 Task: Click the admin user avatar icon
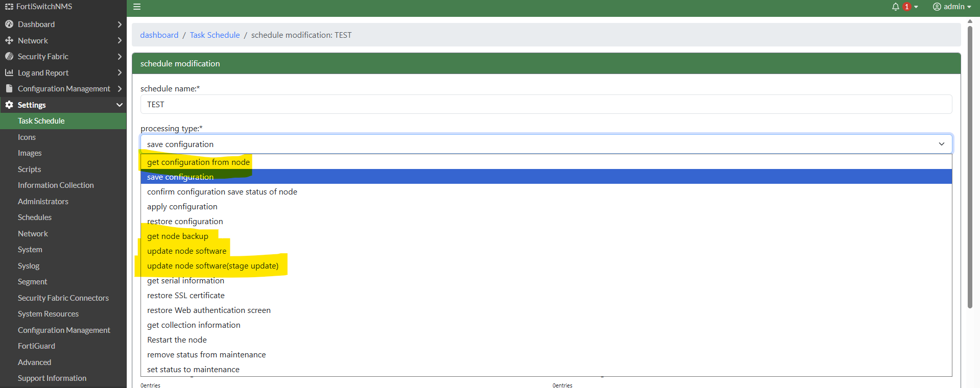pyautogui.click(x=937, y=7)
